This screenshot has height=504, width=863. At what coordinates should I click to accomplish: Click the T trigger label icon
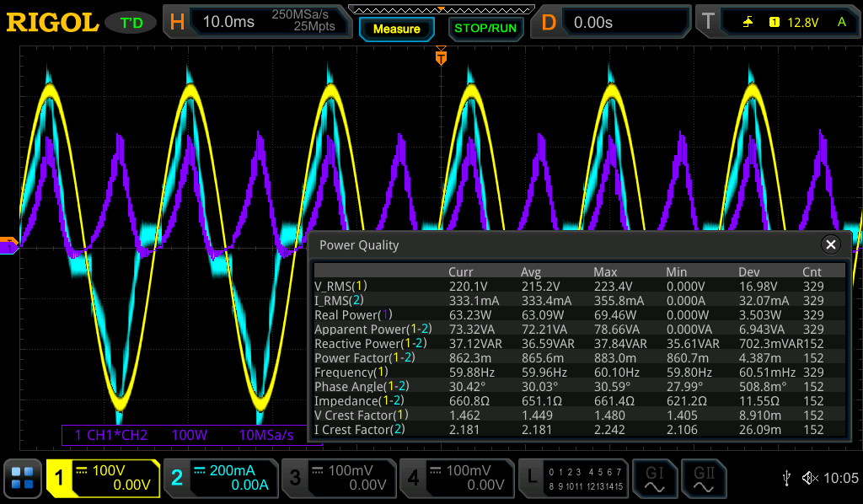tap(708, 22)
